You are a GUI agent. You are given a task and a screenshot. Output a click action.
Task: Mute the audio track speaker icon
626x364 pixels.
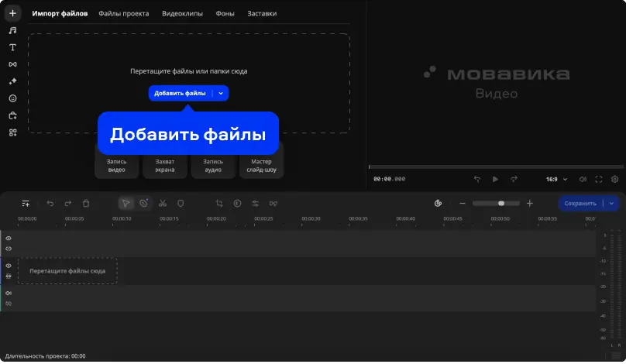click(9, 293)
